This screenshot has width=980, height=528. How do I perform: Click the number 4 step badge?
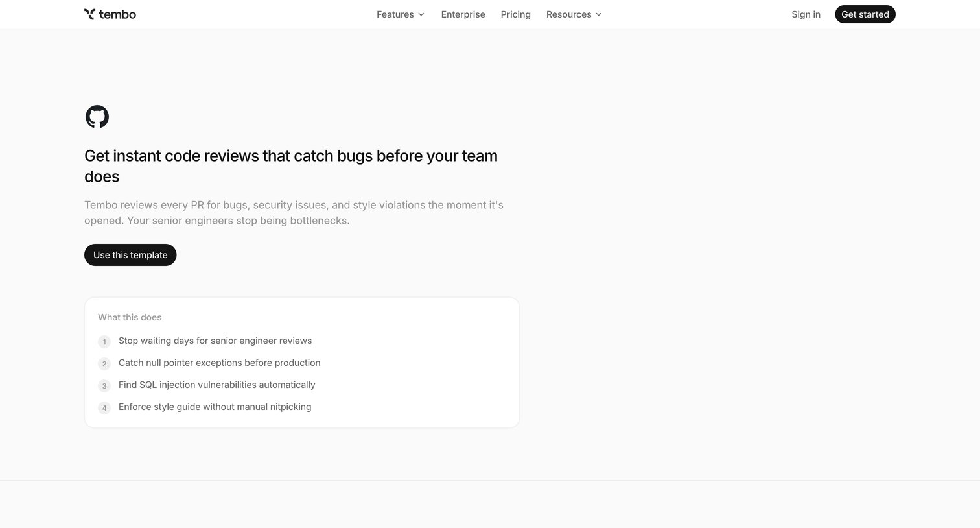(x=104, y=408)
